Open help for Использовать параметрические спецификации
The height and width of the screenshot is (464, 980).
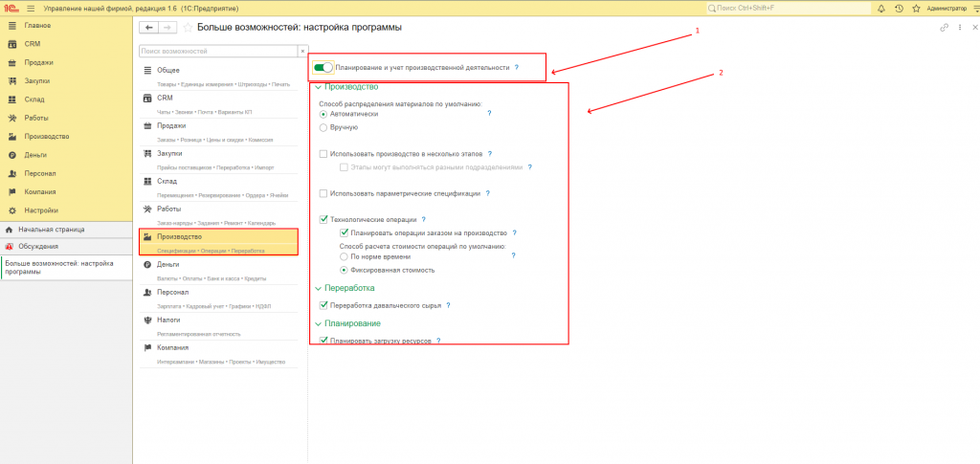487,193
